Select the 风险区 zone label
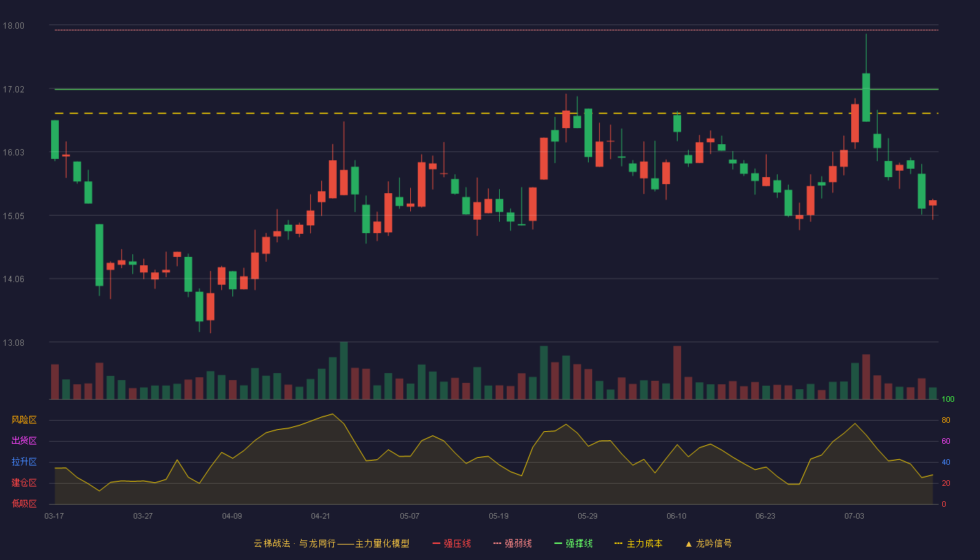Viewport: 980px width, 560px height. point(24,420)
